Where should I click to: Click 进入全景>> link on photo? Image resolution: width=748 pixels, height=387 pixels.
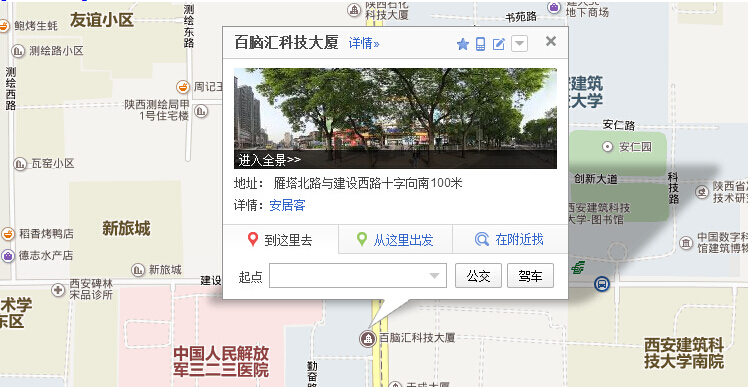pos(270,160)
